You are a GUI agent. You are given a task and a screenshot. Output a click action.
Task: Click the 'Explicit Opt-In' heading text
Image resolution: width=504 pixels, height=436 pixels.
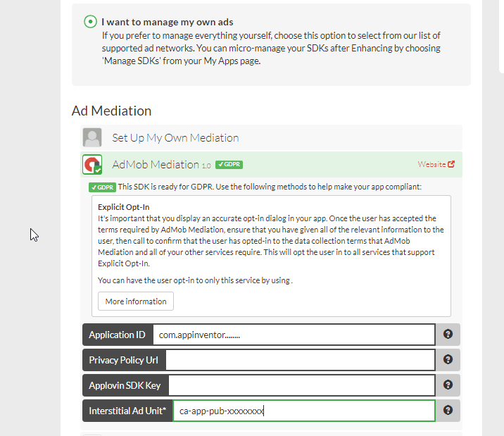coord(124,207)
